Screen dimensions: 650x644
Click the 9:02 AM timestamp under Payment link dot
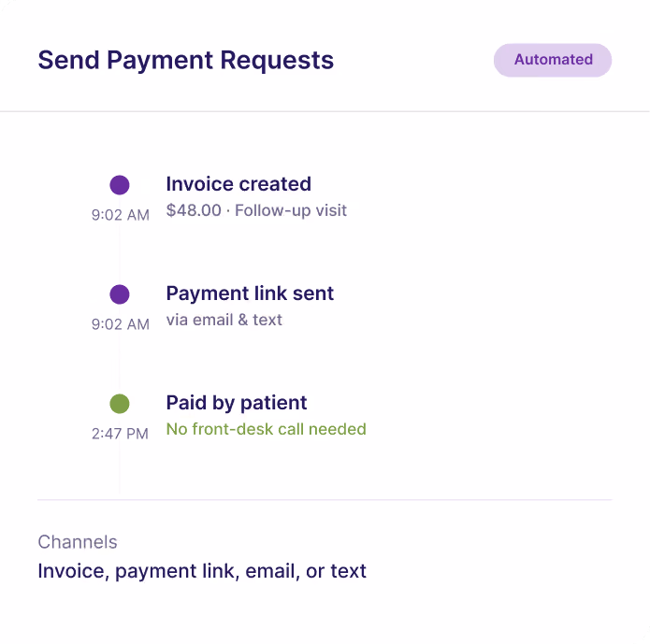click(121, 324)
